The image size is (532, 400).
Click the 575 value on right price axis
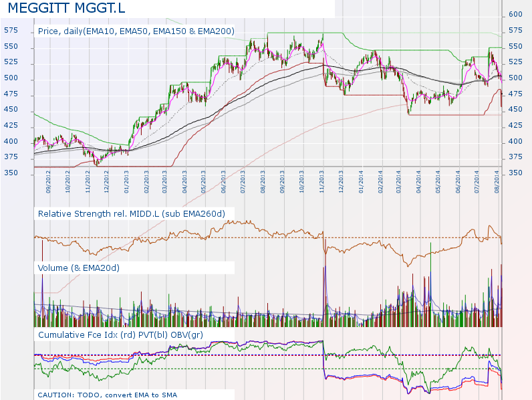click(515, 31)
